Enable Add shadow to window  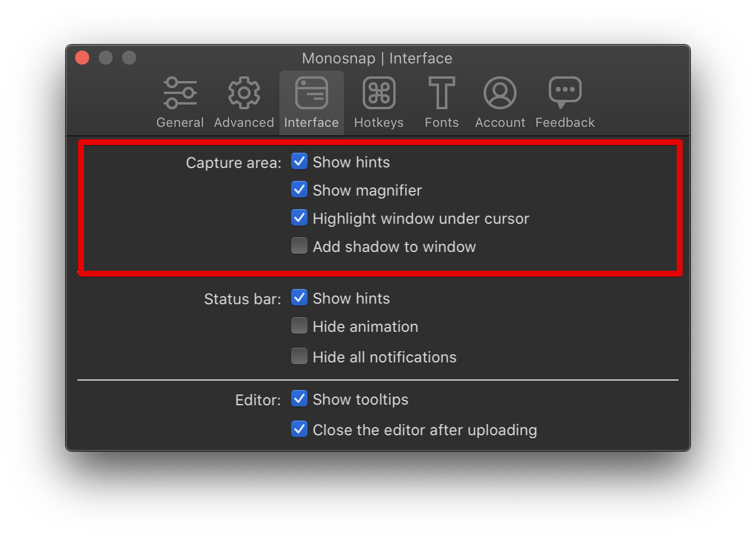[x=299, y=246]
